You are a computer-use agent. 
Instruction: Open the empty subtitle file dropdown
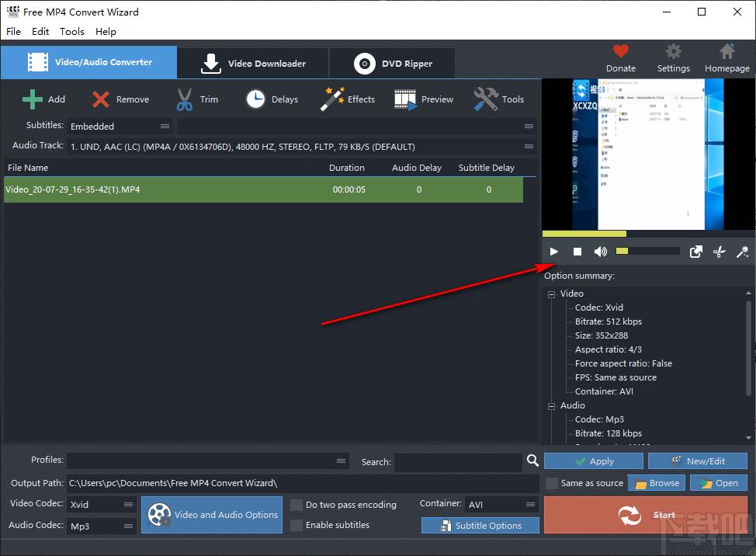[357, 127]
